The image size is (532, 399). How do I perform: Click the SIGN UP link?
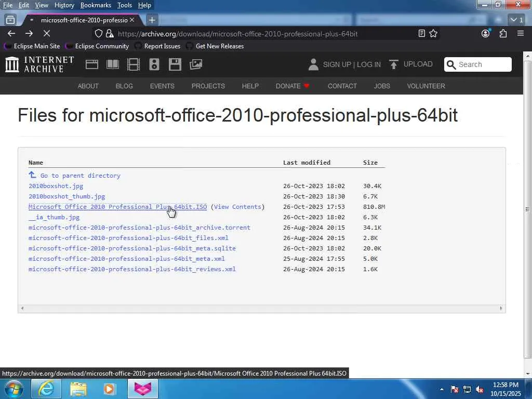(x=337, y=64)
